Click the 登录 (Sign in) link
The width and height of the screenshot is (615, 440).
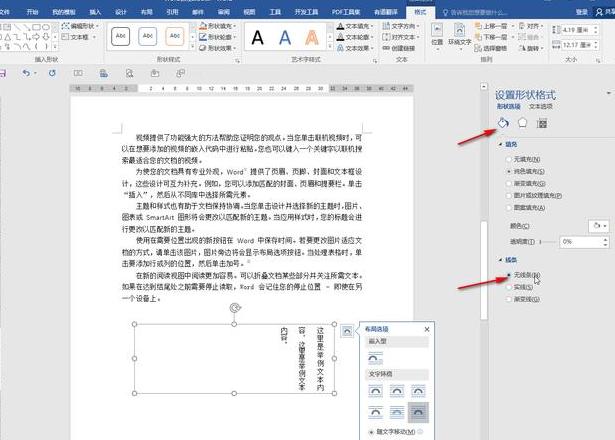tap(582, 12)
